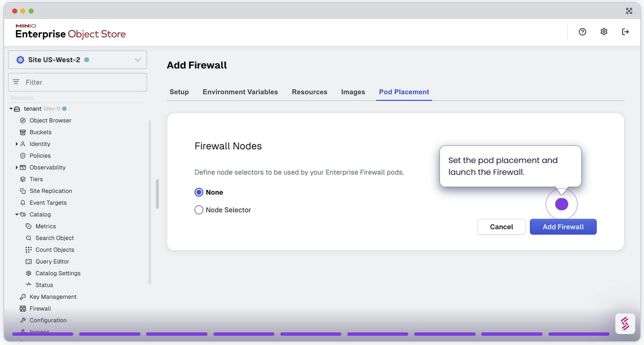
Task: Open Object Browser from sidebar
Action: pyautogui.click(x=50, y=120)
